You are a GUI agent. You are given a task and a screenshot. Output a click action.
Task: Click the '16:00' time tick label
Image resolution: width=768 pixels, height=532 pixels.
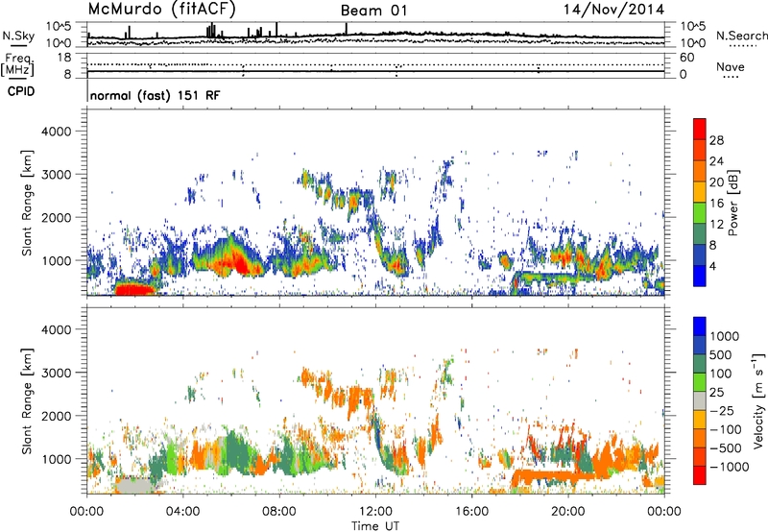(x=471, y=512)
